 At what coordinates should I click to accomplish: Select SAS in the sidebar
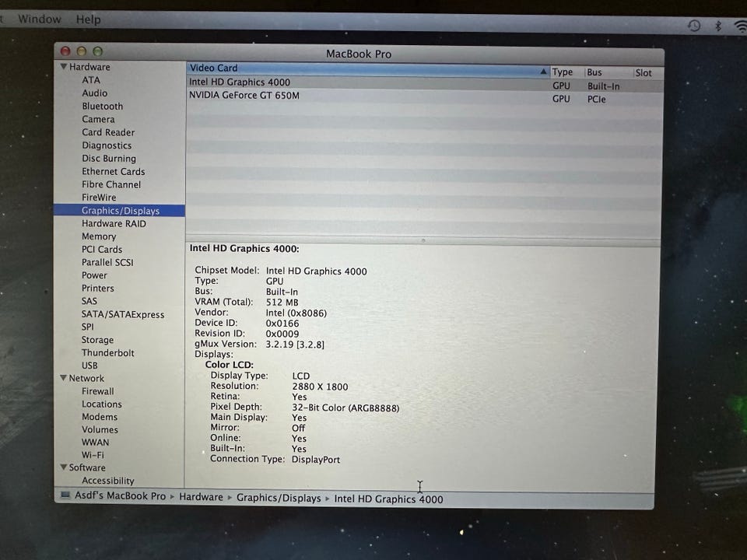click(89, 301)
